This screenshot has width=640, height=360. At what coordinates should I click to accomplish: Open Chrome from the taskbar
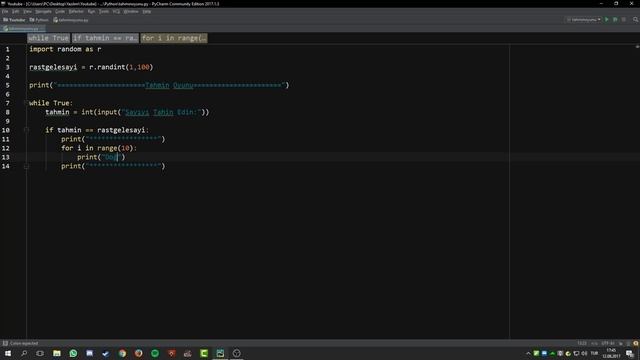pos(122,353)
